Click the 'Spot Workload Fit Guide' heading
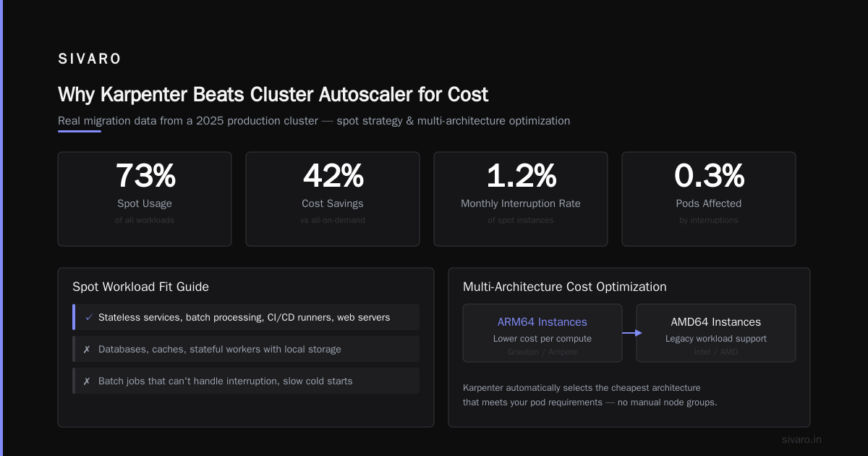Viewport: 868px width, 456px height. pos(140,287)
